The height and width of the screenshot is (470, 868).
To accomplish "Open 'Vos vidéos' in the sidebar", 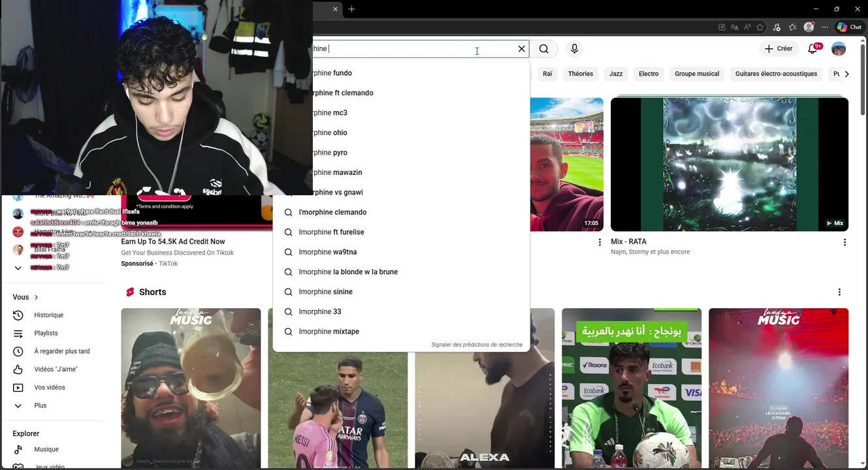I will [54, 388].
